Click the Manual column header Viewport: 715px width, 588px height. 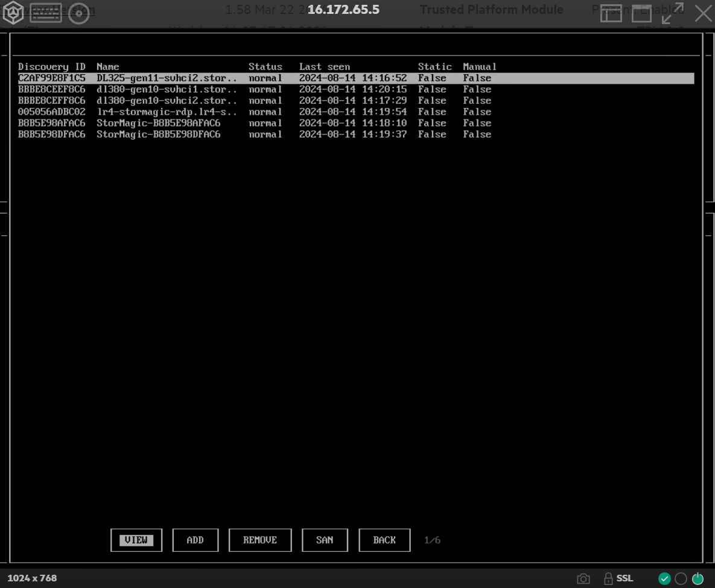tap(480, 67)
